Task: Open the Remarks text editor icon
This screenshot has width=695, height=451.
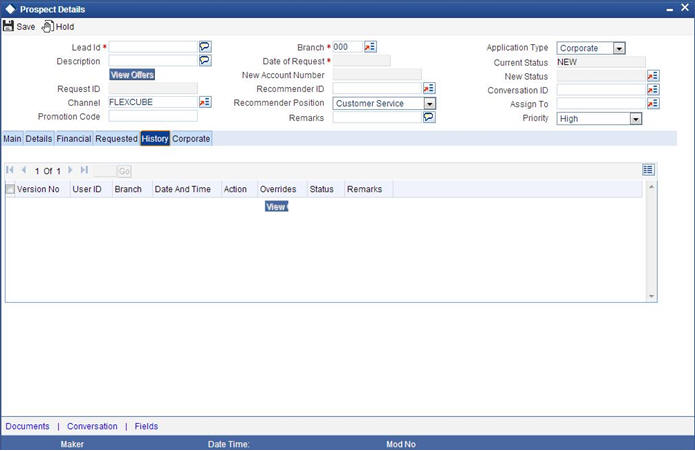Action: tap(429, 117)
